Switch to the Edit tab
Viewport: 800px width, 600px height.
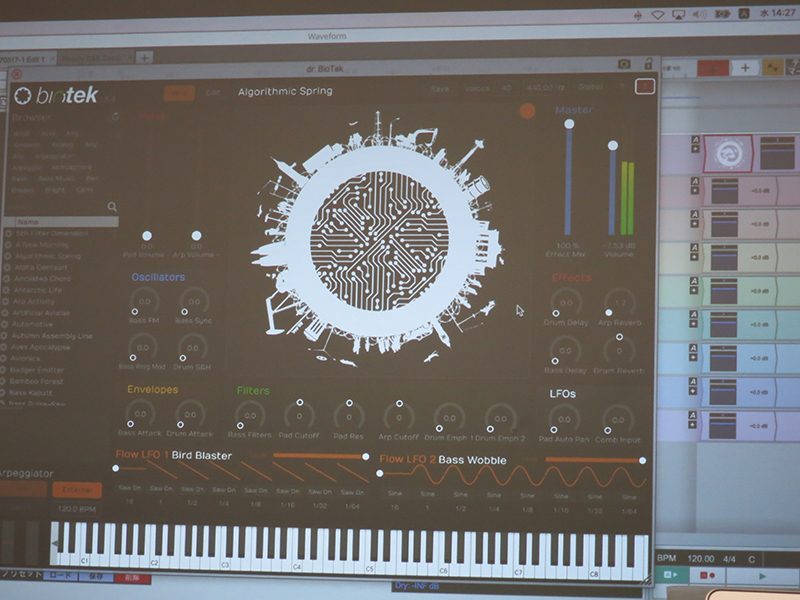213,93
